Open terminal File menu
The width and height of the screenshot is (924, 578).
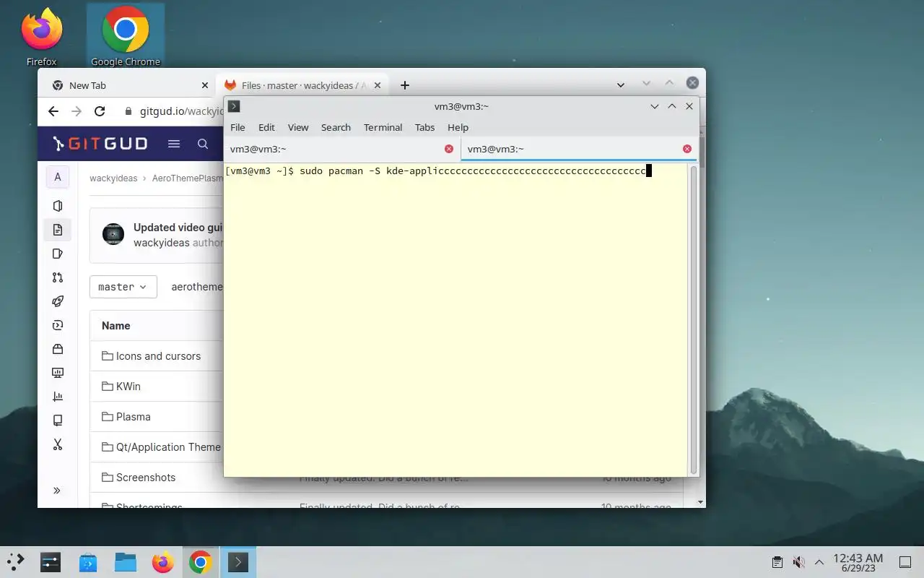tap(237, 127)
